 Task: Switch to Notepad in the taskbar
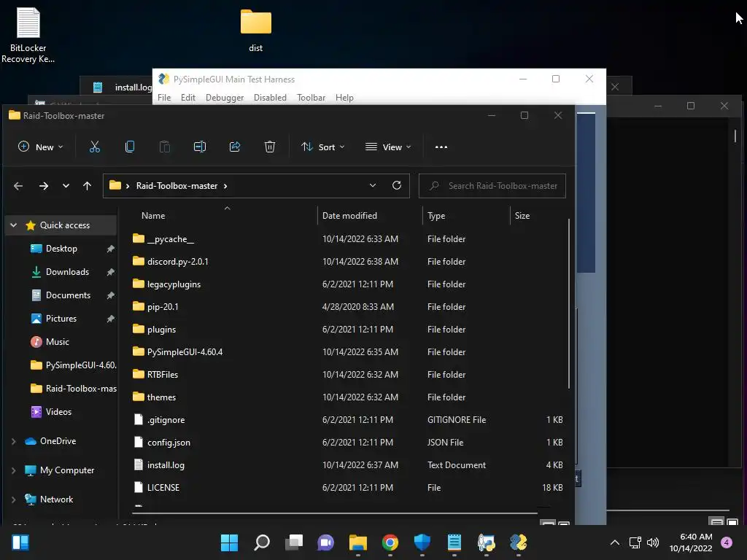coord(454,542)
